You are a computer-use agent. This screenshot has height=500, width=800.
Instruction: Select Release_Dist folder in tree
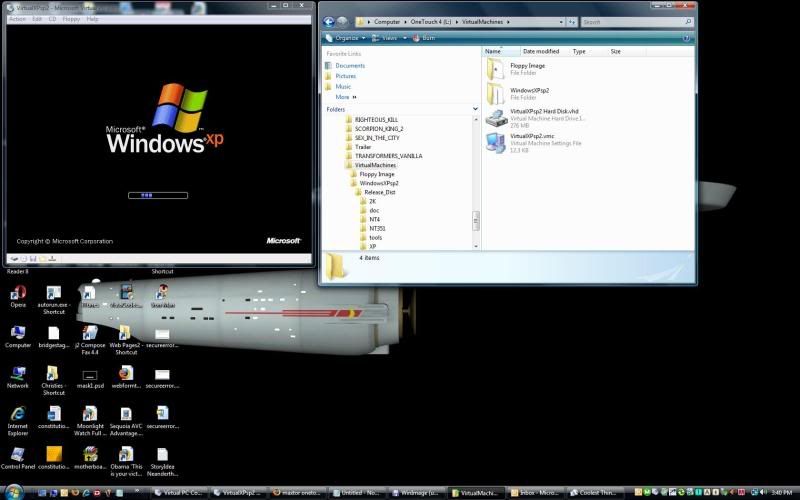380,192
